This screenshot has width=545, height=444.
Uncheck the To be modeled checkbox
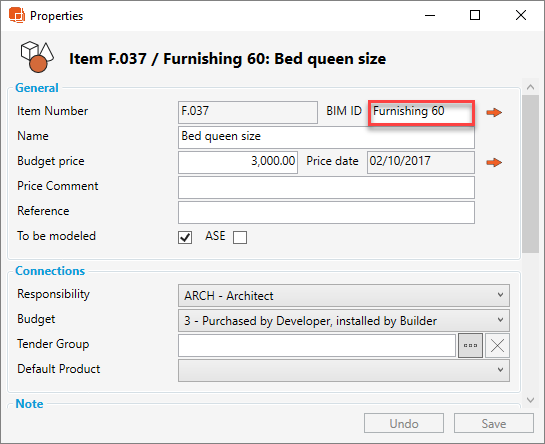click(185, 237)
